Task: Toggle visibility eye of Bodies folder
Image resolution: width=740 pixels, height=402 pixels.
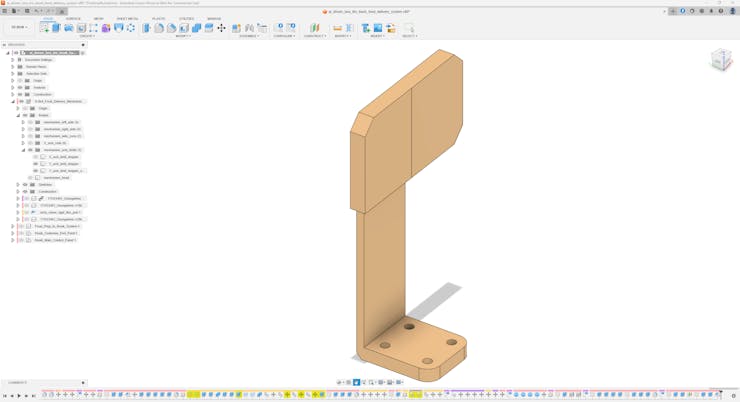Action: coord(25,115)
